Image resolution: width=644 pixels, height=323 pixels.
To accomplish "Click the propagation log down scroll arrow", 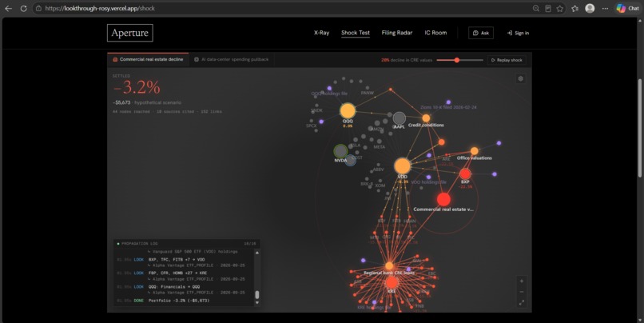I will 257,303.
